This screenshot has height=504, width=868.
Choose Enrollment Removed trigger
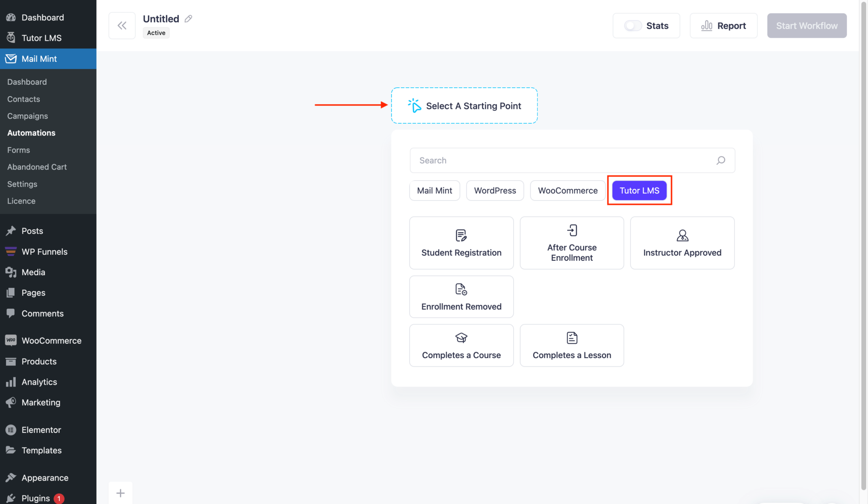461,297
